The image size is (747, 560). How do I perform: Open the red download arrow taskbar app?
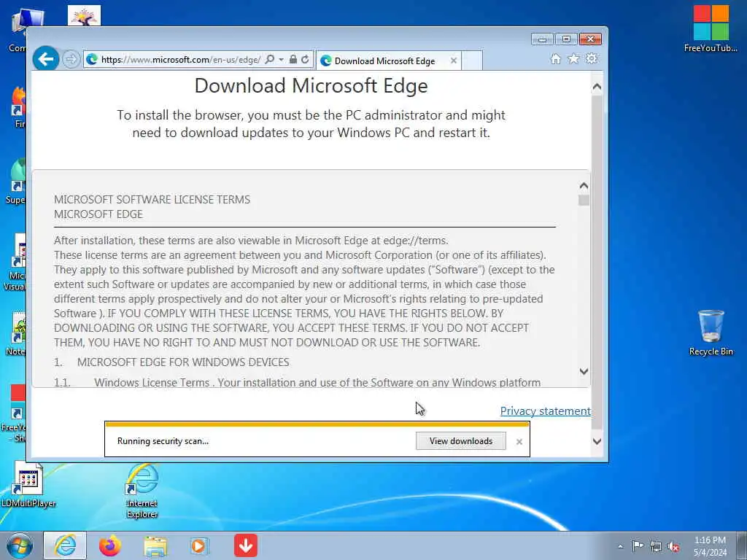(246, 545)
